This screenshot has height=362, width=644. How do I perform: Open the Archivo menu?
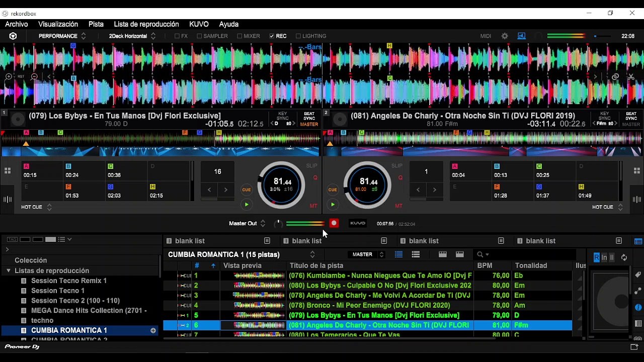click(17, 24)
